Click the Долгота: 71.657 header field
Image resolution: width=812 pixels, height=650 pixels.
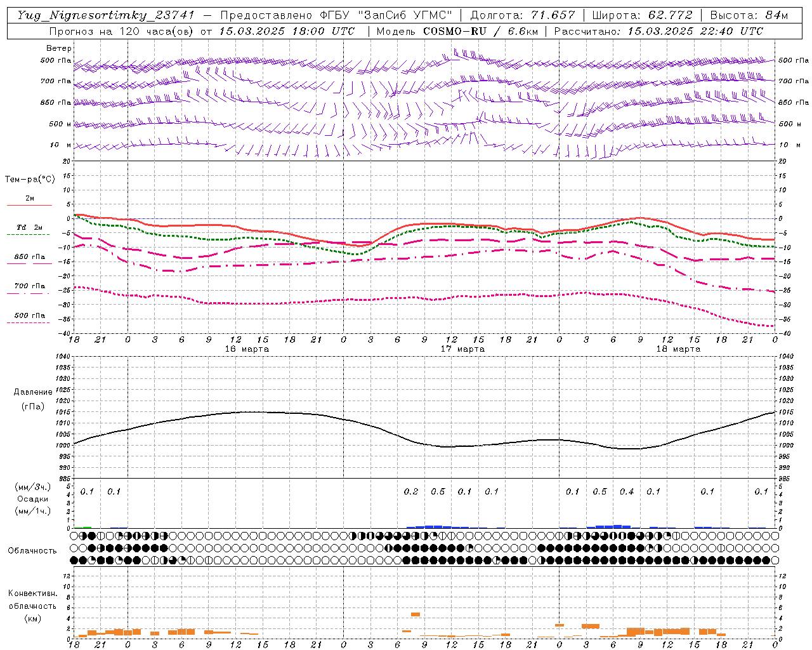click(x=523, y=15)
